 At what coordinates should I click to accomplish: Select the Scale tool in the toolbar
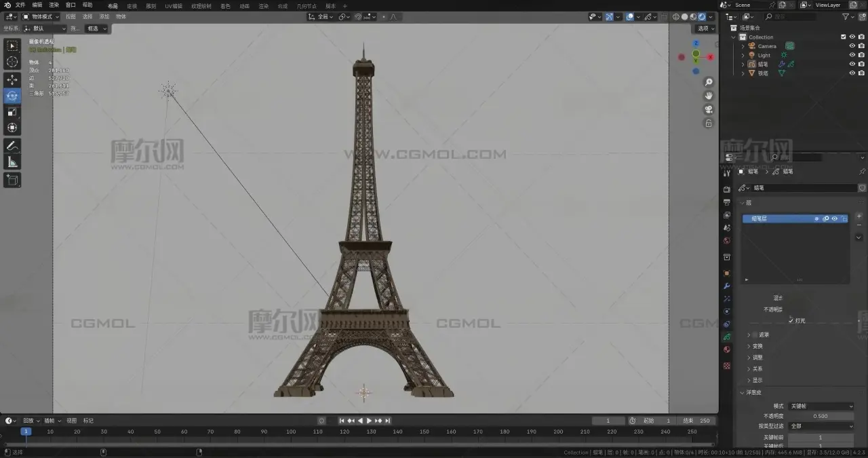[x=12, y=112]
